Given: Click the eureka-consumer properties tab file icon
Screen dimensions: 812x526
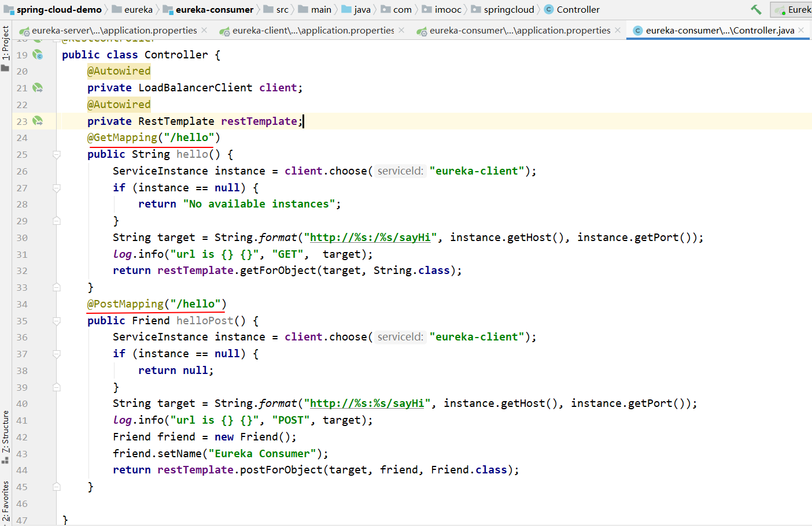Looking at the screenshot, I should click(422, 31).
